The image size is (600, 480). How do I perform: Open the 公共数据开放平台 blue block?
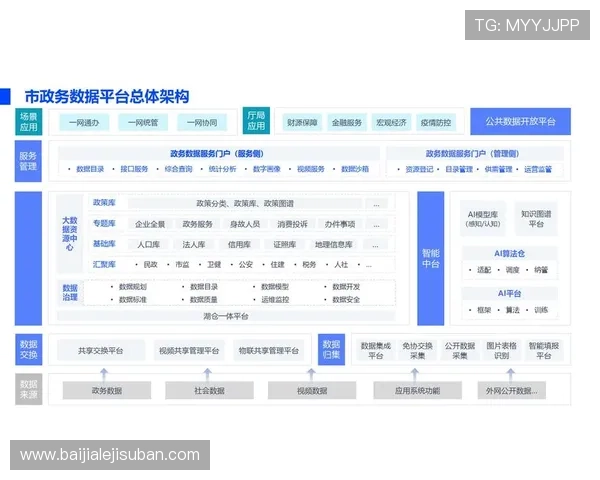click(520, 121)
